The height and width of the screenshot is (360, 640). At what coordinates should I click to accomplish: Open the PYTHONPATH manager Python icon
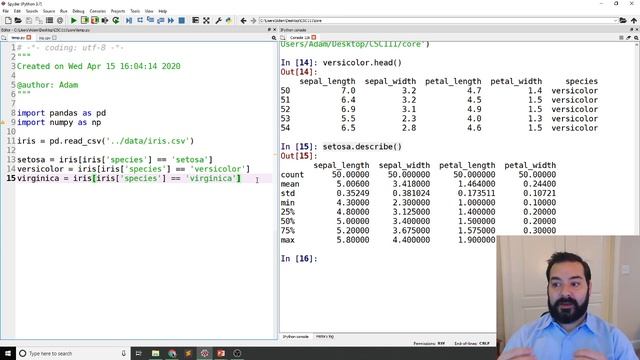229,20
